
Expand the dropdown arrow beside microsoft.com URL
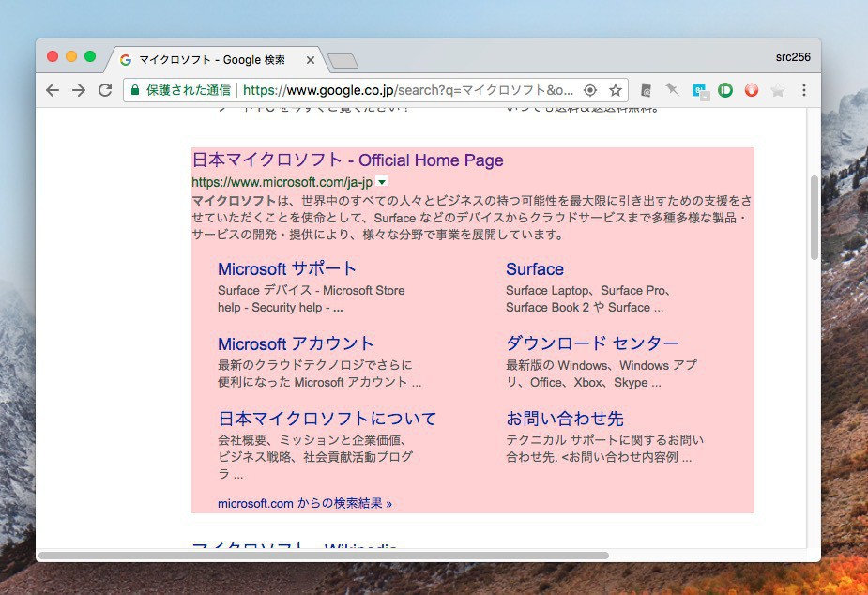[x=382, y=182]
